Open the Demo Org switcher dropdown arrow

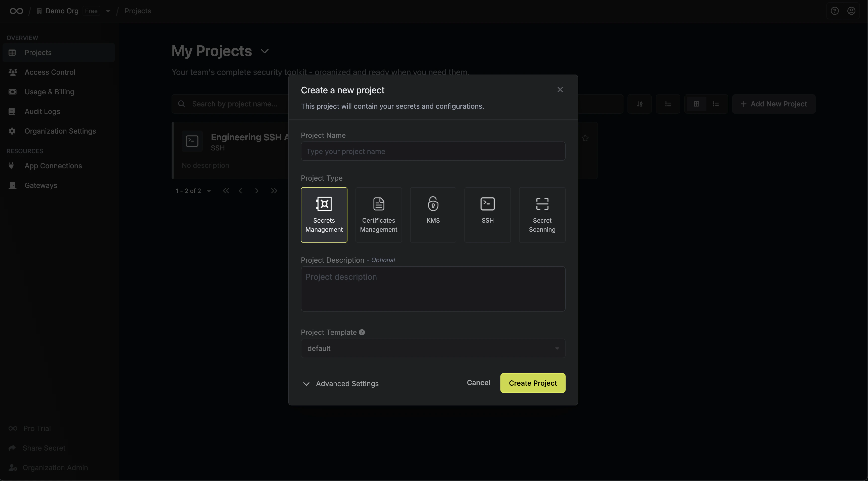point(108,11)
